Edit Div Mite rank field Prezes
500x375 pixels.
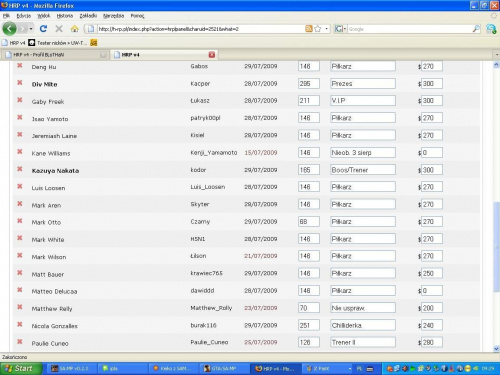[x=363, y=83]
